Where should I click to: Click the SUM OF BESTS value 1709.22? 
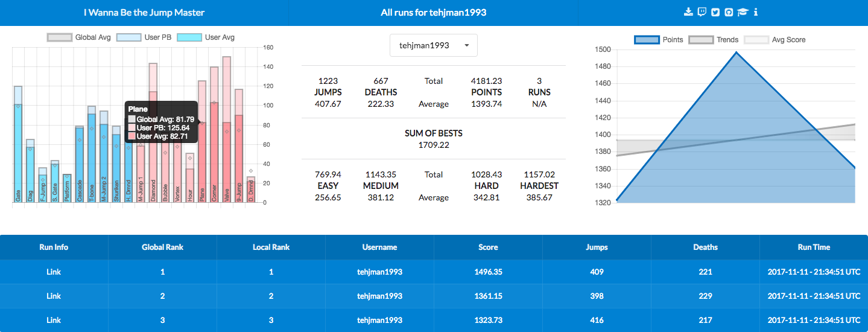click(434, 145)
